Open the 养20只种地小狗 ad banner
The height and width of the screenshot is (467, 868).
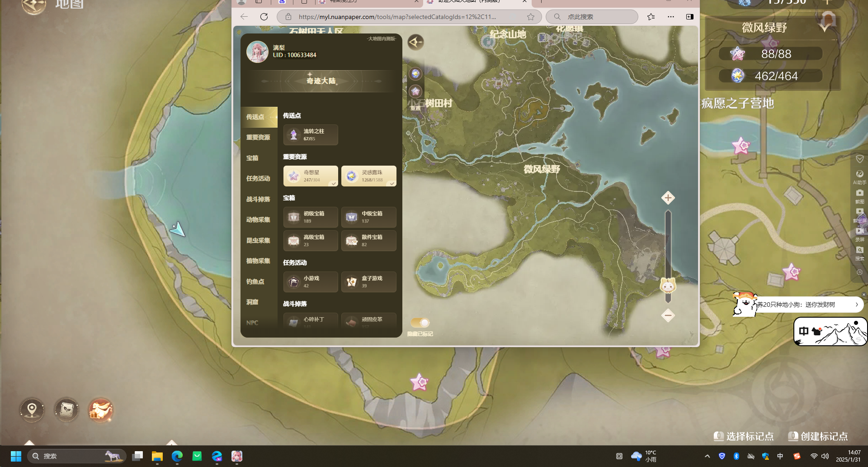click(x=798, y=305)
